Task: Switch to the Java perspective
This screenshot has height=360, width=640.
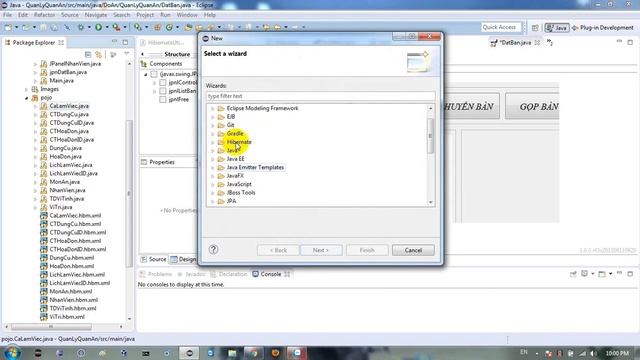Action: 557,28
